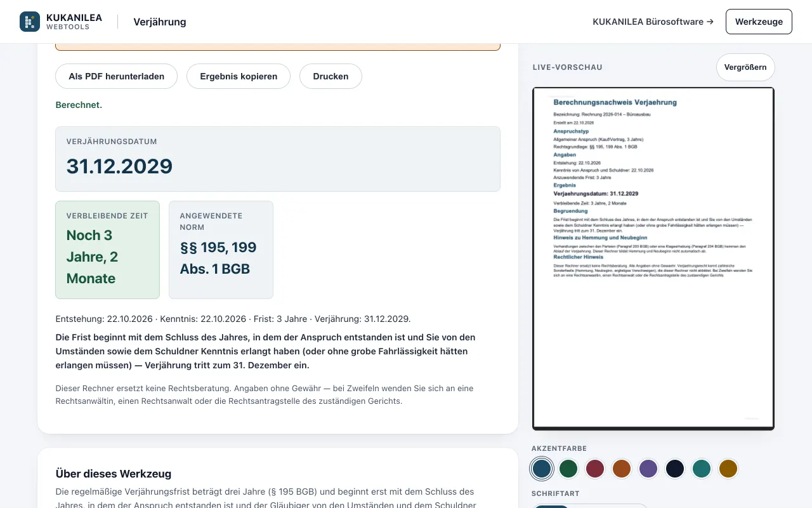This screenshot has height=508, width=812.
Task: Click the Verjährung page title in header
Action: tap(160, 22)
